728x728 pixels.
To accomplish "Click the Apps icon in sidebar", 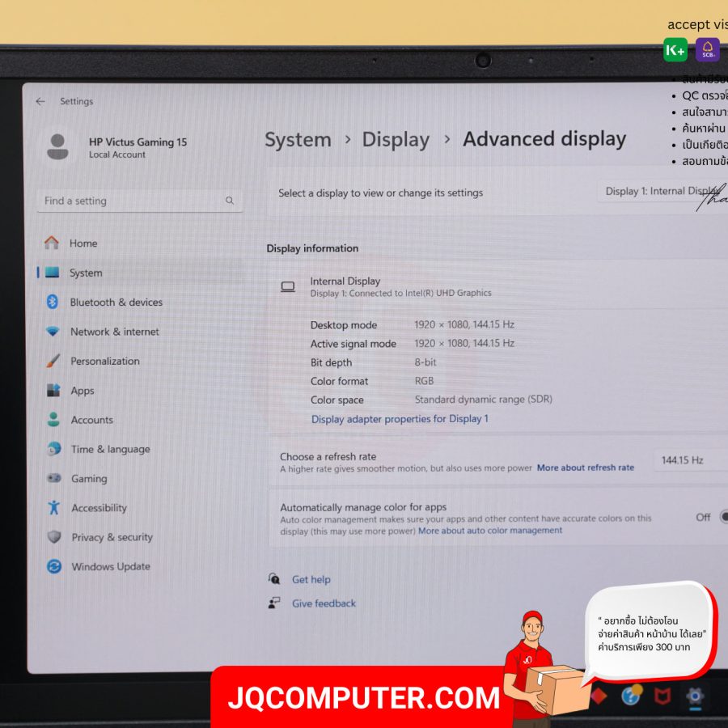I will 53,390.
